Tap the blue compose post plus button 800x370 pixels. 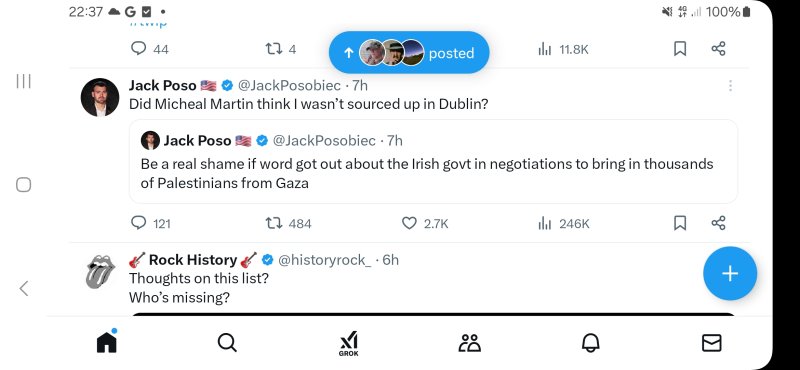tap(730, 274)
